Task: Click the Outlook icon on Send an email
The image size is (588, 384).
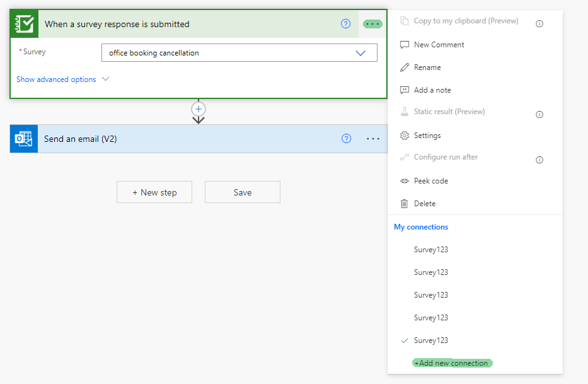Action: 23,139
